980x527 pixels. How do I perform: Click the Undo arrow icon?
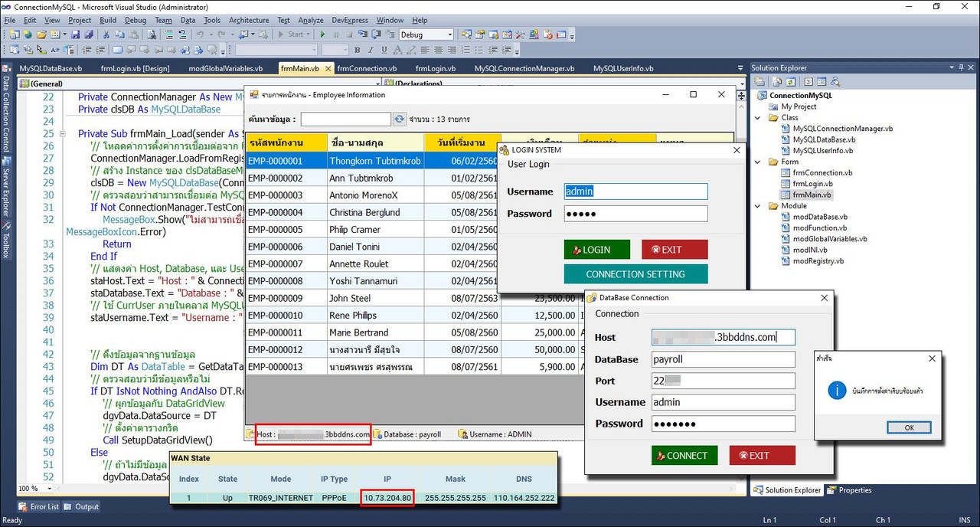(200, 34)
